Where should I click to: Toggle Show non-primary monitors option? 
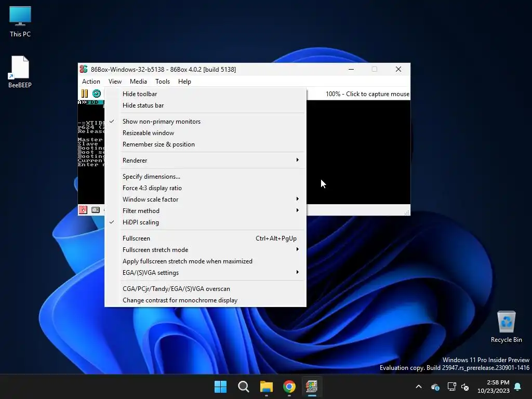click(205, 122)
